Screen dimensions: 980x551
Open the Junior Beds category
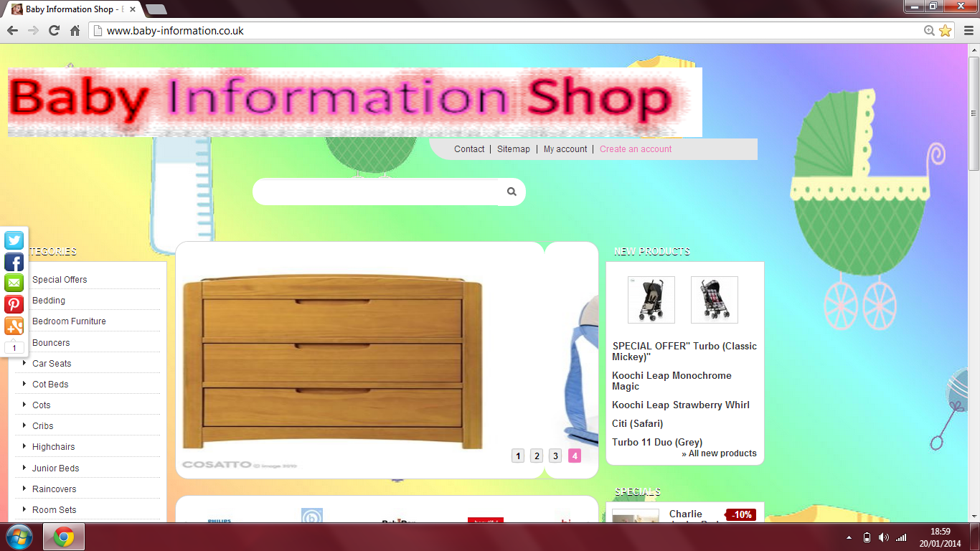56,468
